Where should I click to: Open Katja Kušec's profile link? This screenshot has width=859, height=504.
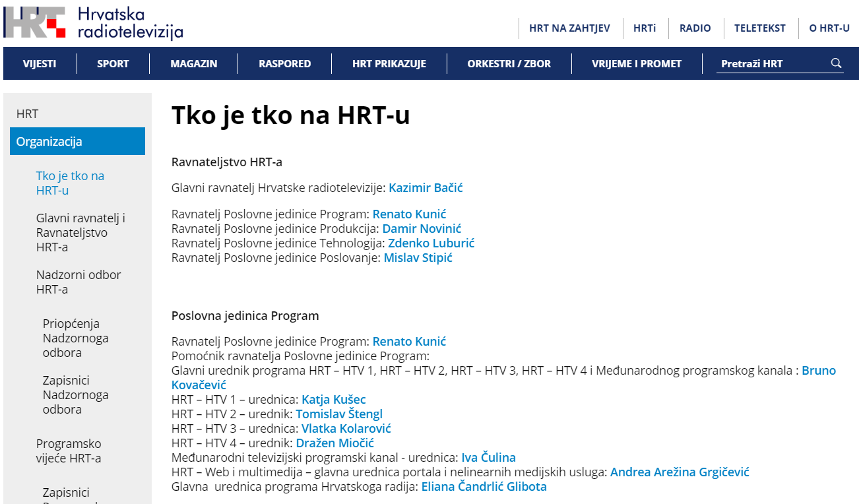pos(333,399)
